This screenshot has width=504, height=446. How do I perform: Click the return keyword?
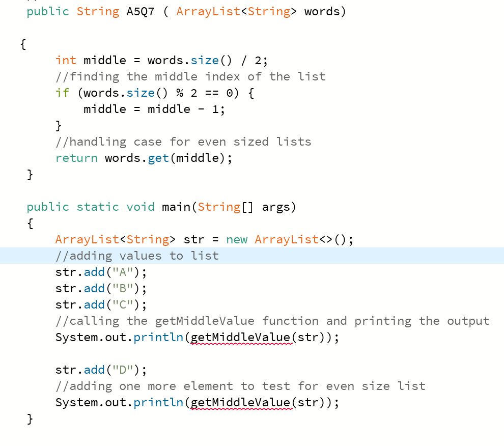coord(76,158)
